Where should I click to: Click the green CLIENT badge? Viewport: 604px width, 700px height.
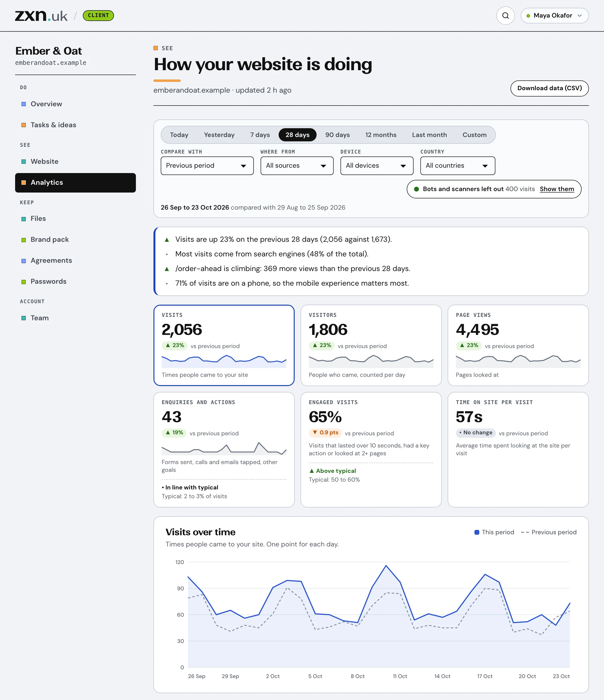[x=98, y=16]
